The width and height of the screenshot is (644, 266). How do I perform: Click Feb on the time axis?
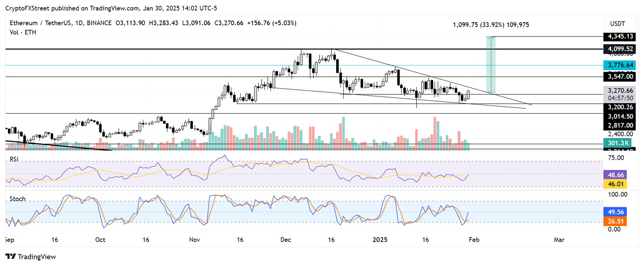pos(475,240)
